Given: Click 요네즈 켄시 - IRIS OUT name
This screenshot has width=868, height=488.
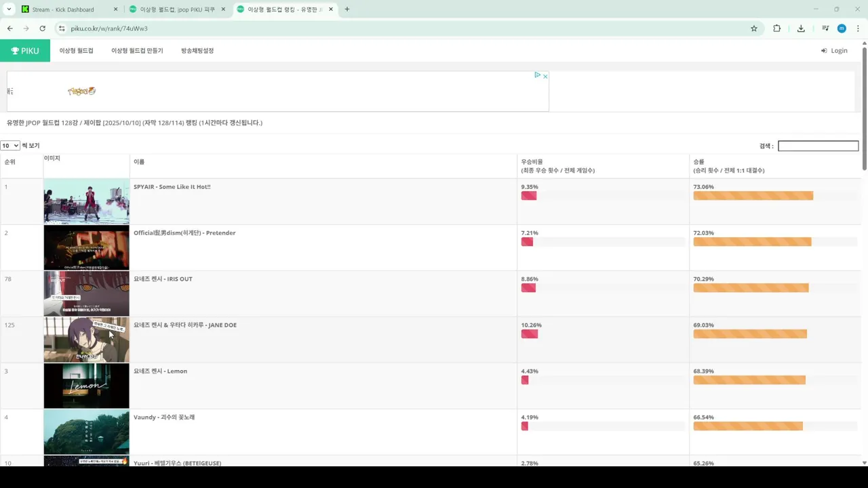Looking at the screenshot, I should (x=163, y=279).
